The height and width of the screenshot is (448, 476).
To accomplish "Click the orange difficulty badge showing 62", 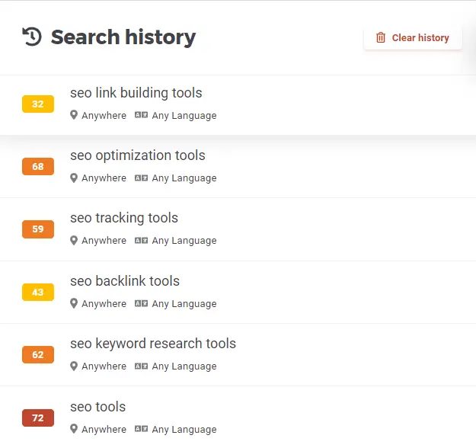I will (38, 355).
